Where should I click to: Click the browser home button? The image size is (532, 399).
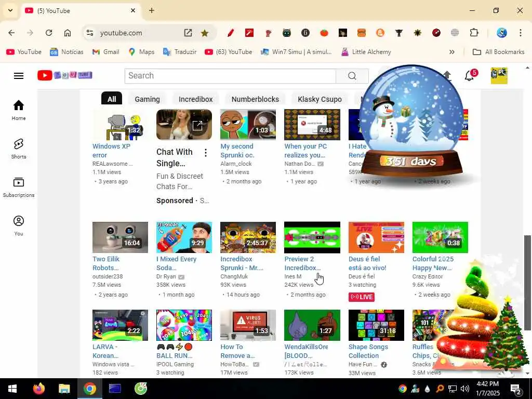(x=68, y=33)
